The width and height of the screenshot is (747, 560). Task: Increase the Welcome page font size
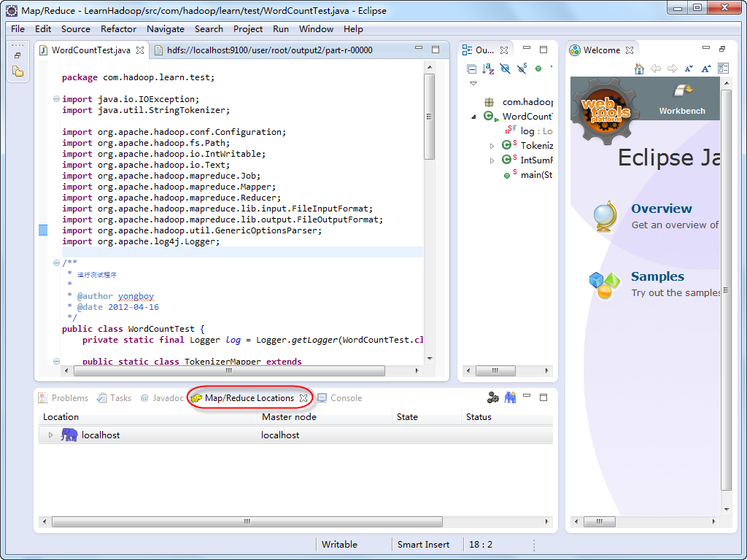(705, 68)
